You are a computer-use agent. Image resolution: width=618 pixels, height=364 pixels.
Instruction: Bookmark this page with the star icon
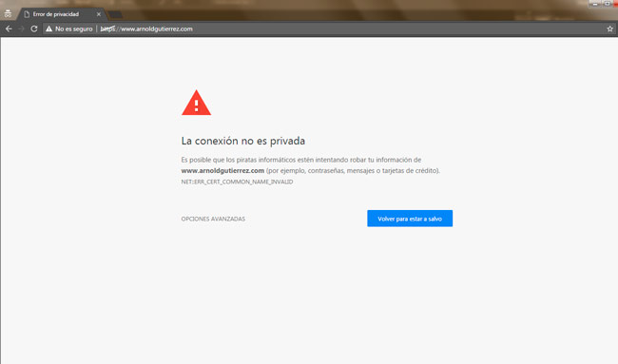click(609, 29)
